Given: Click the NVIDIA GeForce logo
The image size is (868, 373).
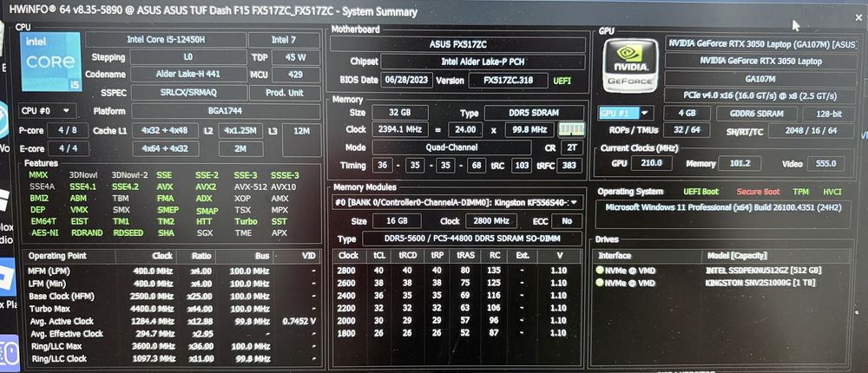Looking at the screenshot, I should (630, 65).
